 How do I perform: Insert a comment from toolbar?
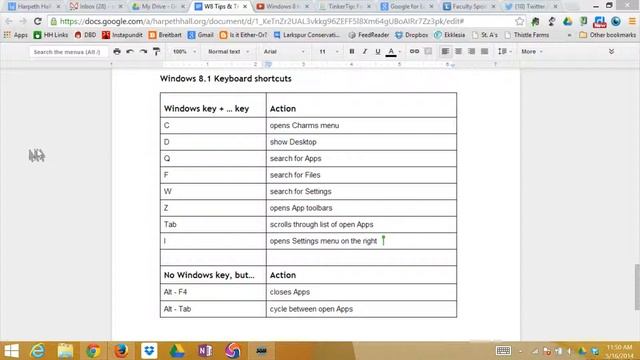[x=428, y=51]
